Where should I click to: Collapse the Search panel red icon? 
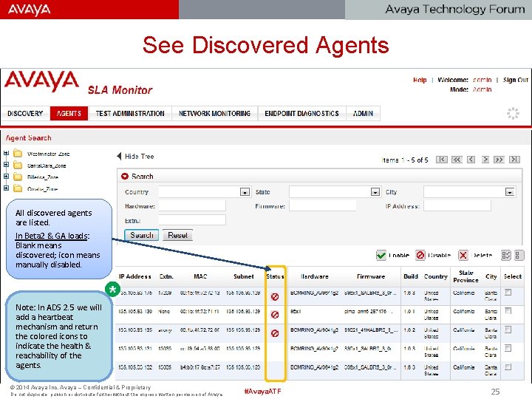(x=125, y=177)
